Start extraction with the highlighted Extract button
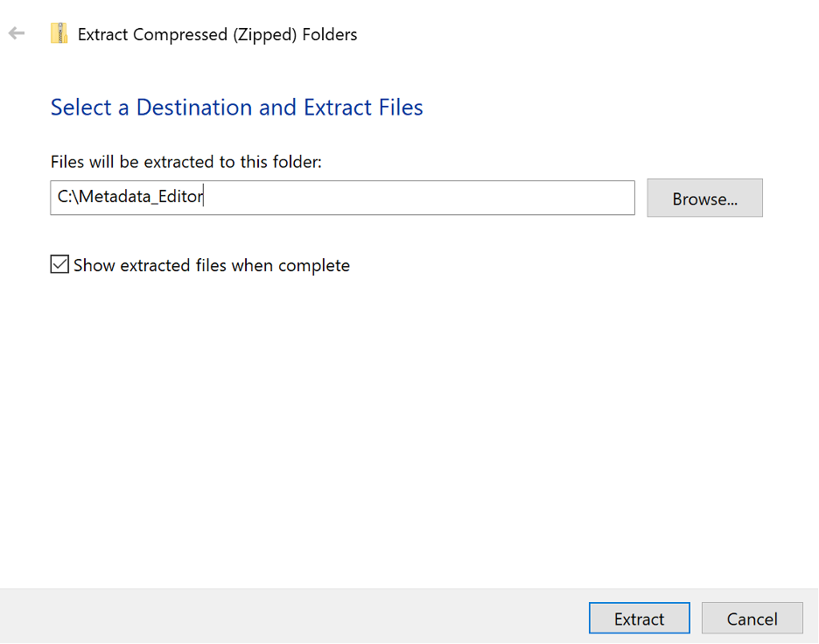The image size is (819, 644). (639, 618)
